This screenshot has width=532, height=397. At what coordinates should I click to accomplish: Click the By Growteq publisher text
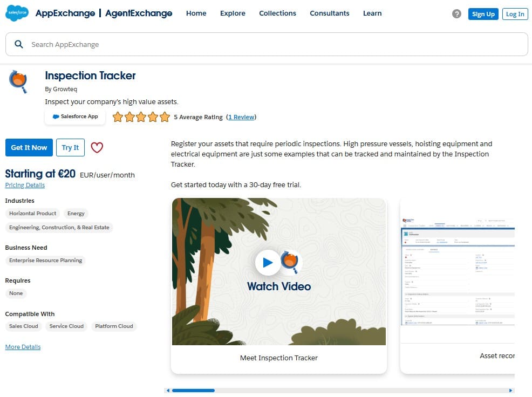coord(61,89)
